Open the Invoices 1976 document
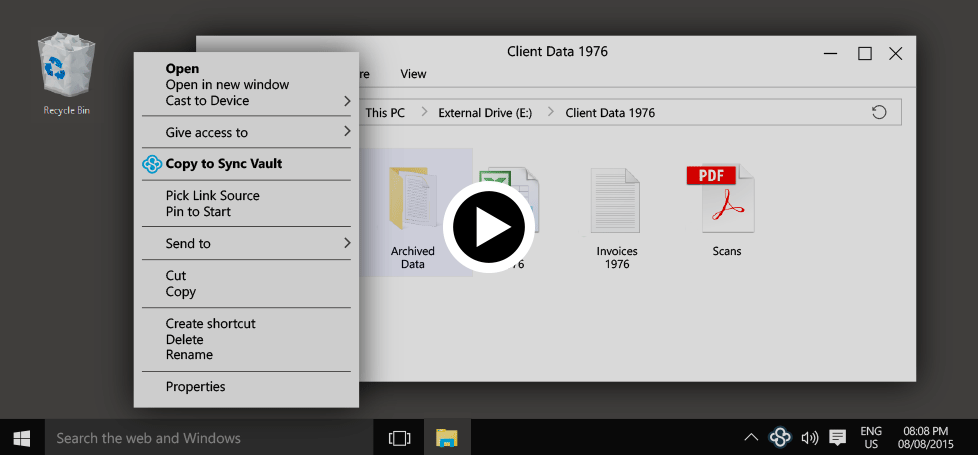This screenshot has height=455, width=978. (x=616, y=205)
